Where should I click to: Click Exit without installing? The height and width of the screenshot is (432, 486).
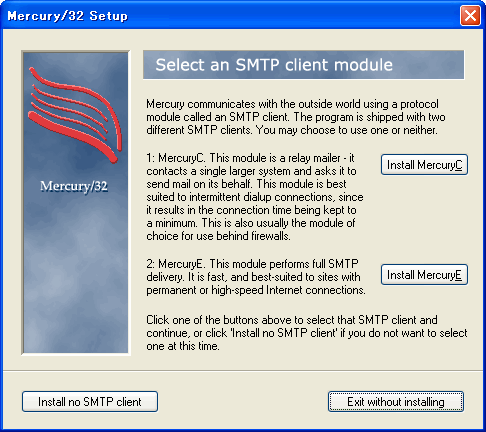coord(396,402)
